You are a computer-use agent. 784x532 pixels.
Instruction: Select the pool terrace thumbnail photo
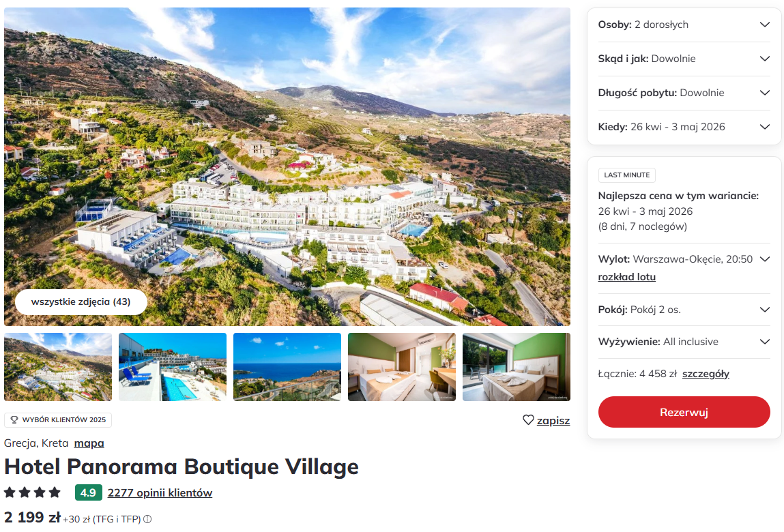coord(173,367)
